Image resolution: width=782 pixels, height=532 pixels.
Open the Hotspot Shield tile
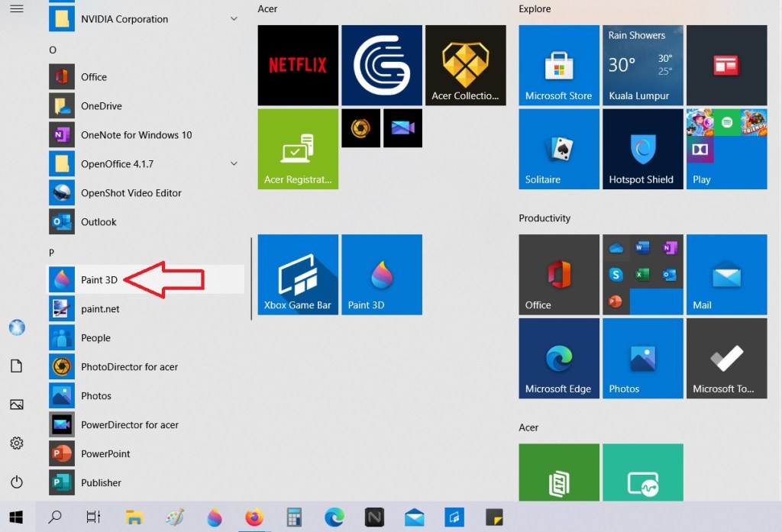(x=642, y=149)
